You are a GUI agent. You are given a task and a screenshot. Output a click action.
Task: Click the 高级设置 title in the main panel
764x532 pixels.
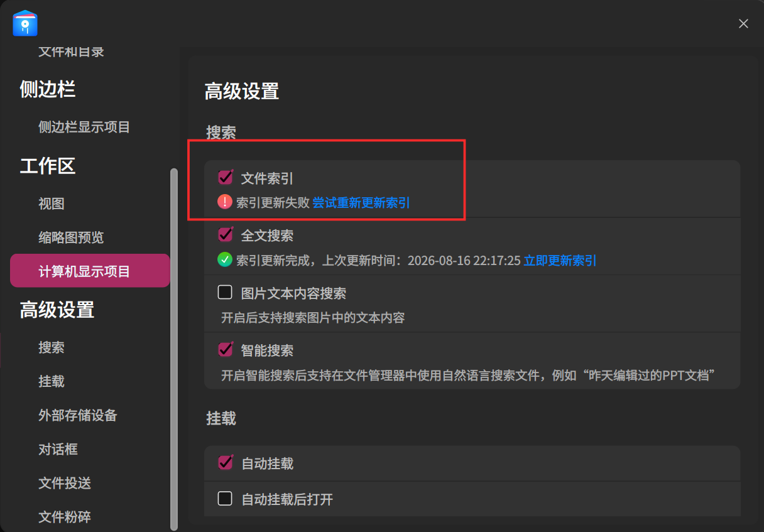coord(242,91)
